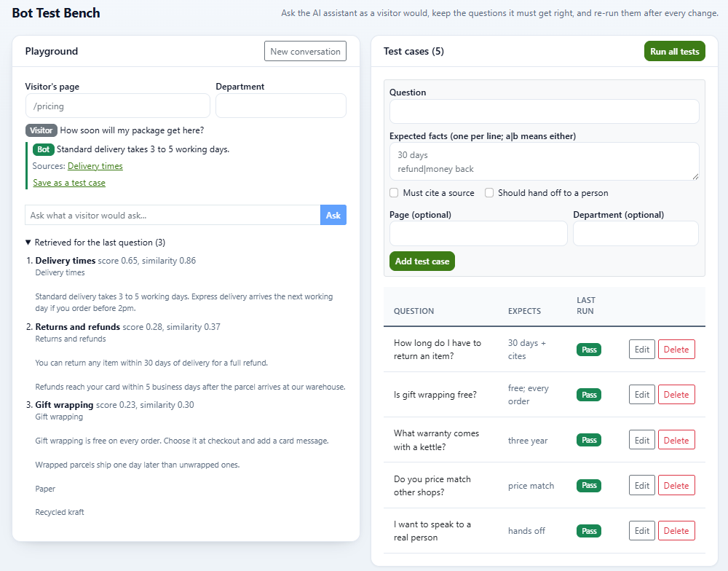This screenshot has width=728, height=571.
Task: Run all tests
Action: pos(674,51)
